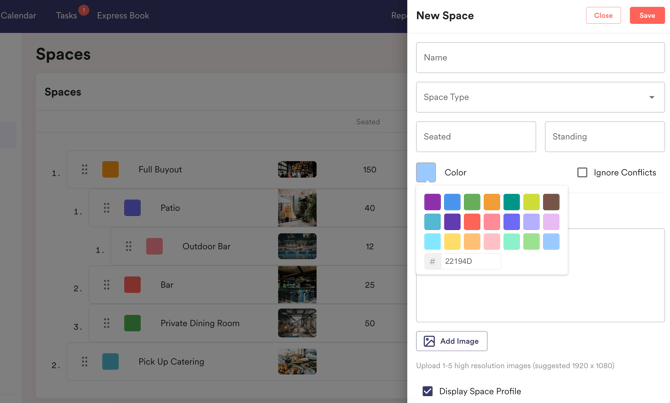Open the Space Type dropdown
The height and width of the screenshot is (403, 670).
(x=540, y=97)
